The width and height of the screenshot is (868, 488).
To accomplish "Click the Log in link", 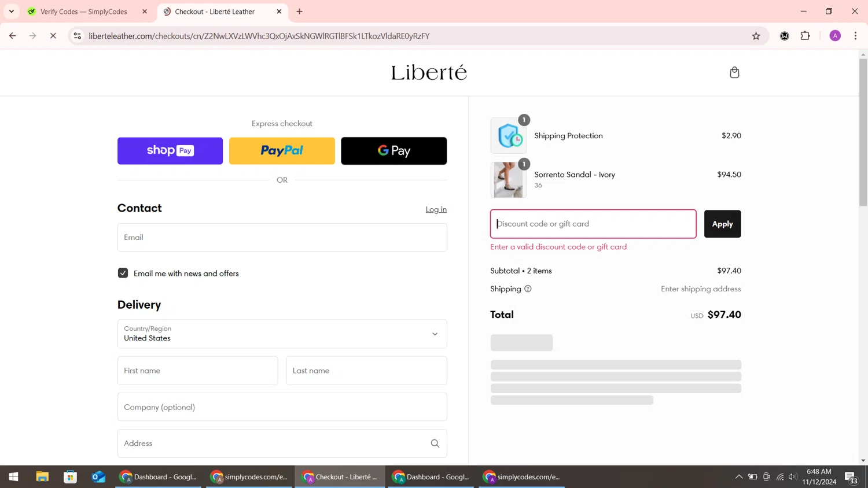I will (436, 209).
